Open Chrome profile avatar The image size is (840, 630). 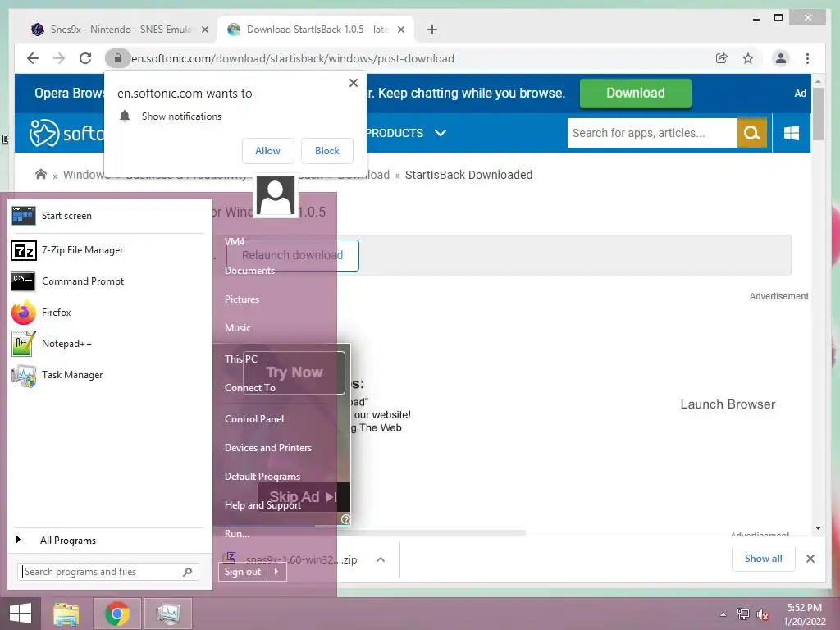point(781,58)
